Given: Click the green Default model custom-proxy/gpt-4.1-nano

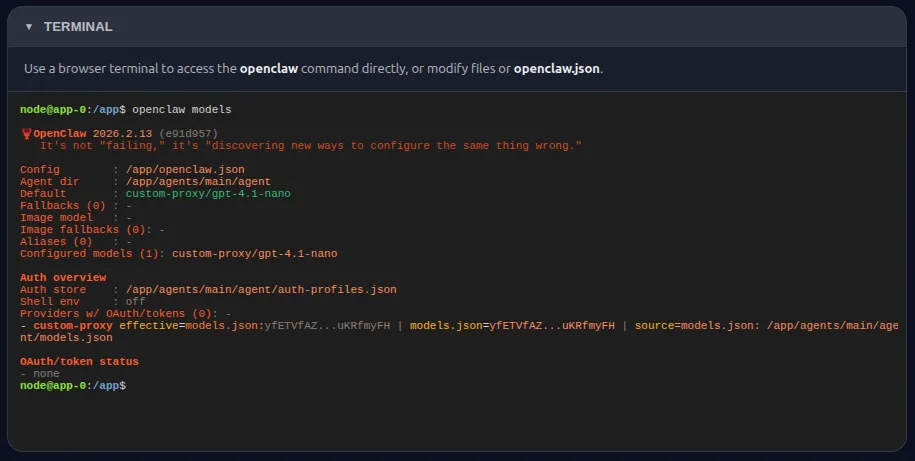Looking at the screenshot, I should pos(208,194).
